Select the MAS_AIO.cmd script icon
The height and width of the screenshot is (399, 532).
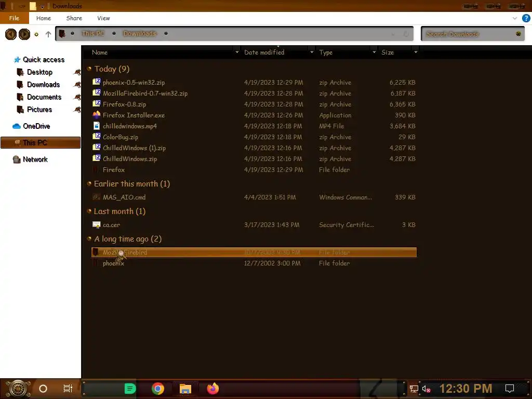pyautogui.click(x=97, y=197)
